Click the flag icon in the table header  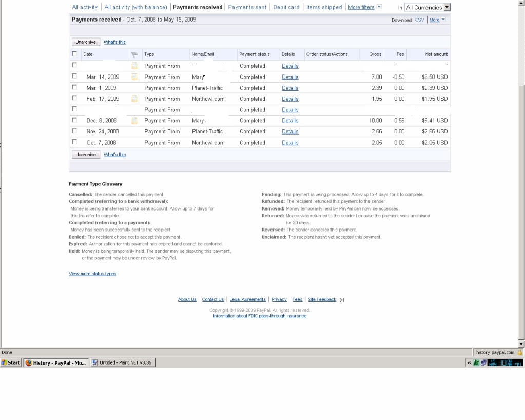134,54
